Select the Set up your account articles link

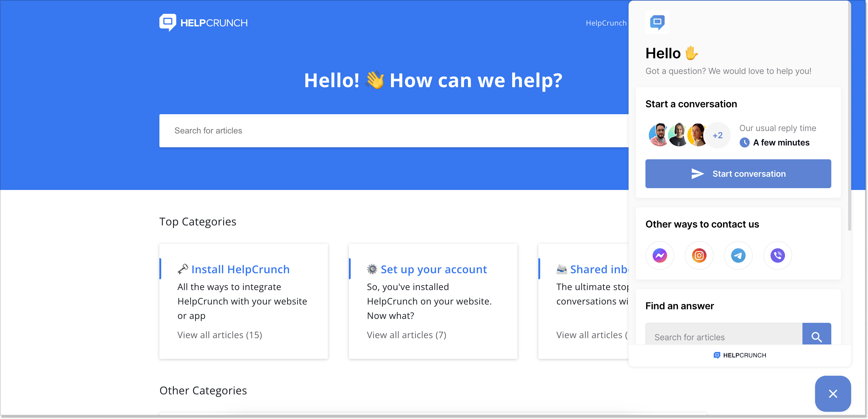pos(408,335)
